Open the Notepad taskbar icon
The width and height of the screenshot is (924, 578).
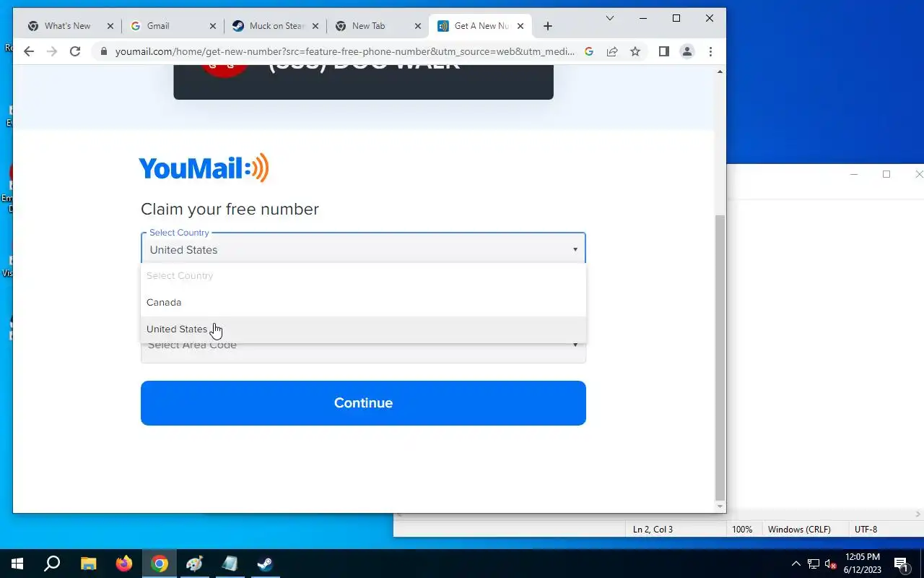[x=230, y=564]
